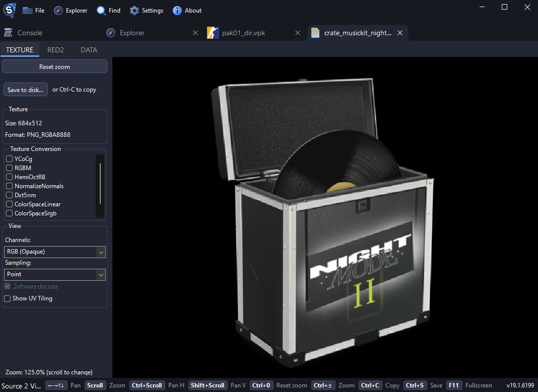Open the Sampling Point dropdown
The width and height of the screenshot is (538, 392).
[55, 274]
